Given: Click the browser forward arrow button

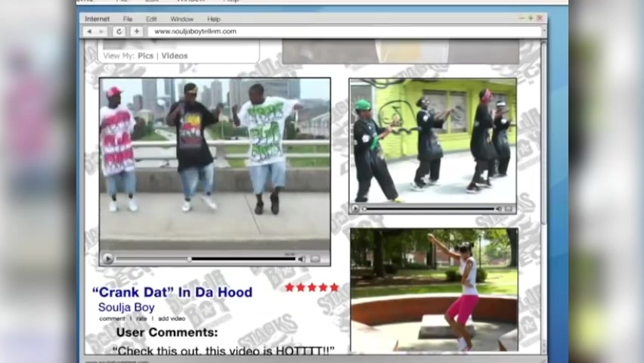Looking at the screenshot, I should [x=101, y=31].
